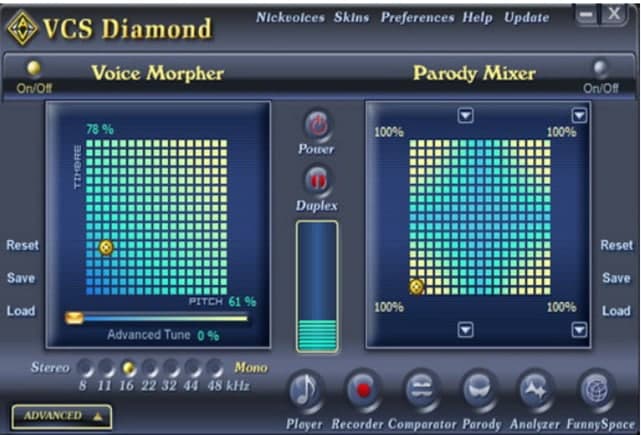641x435 pixels.
Task: Select the 11 kHz sample rate
Action: (106, 368)
